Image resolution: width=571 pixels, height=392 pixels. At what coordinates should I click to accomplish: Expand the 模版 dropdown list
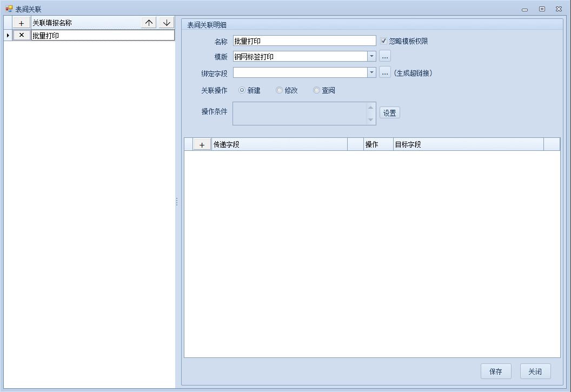click(x=371, y=56)
